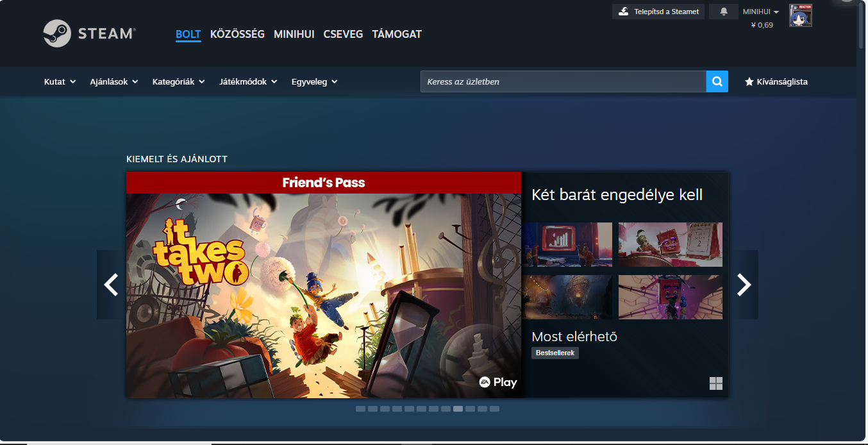Go to previous featured game arrow
This screenshot has height=445, width=868.
coord(111,284)
